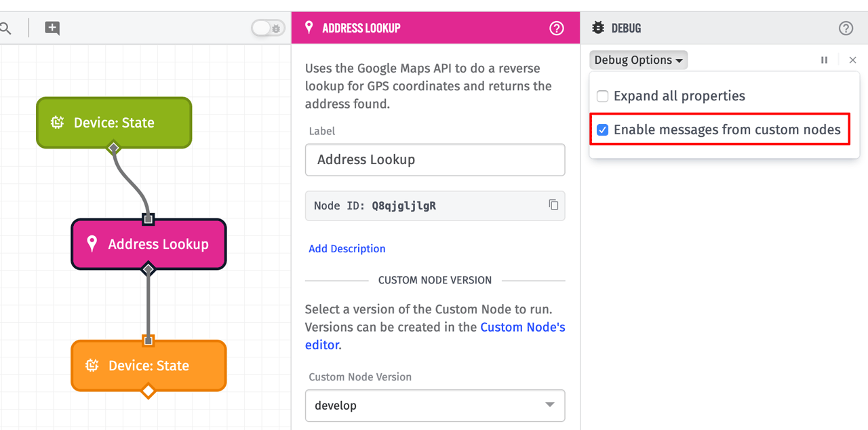Check the Expand all properties checkbox
Viewport: 868px width, 430px height.
(x=602, y=96)
